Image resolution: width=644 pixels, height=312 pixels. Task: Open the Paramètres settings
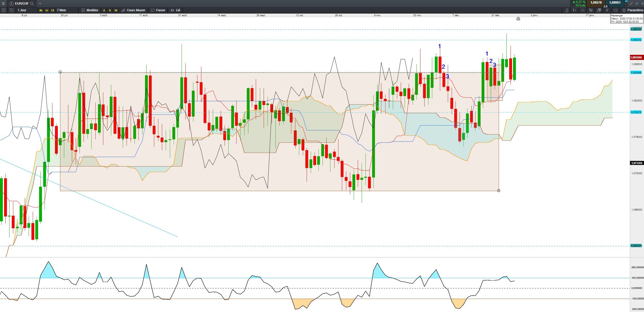[633, 10]
